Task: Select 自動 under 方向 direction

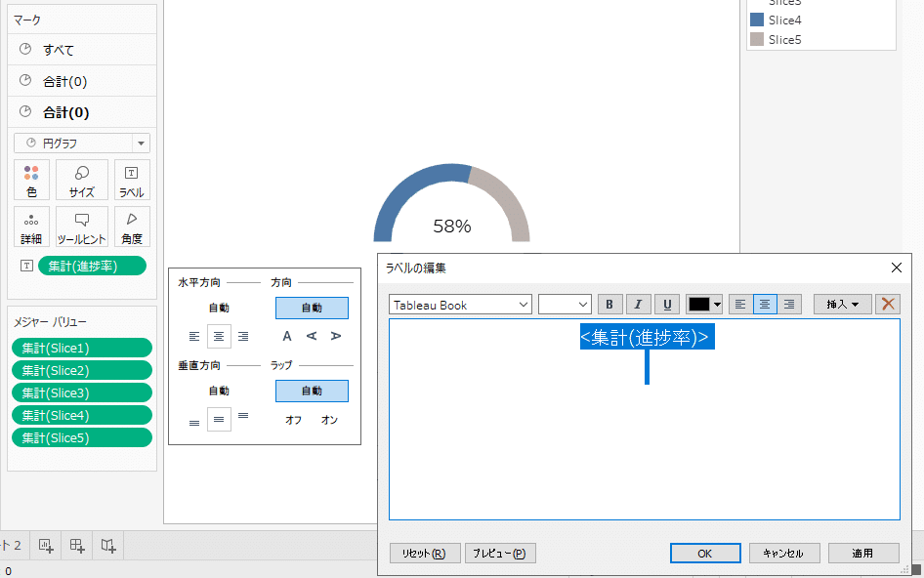Action: pyautogui.click(x=312, y=308)
